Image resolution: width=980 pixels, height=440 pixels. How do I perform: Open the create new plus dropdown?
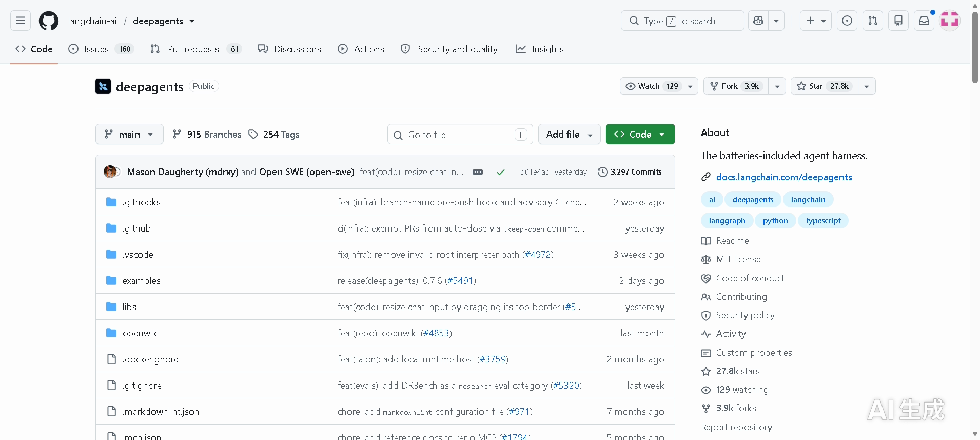tap(816, 21)
